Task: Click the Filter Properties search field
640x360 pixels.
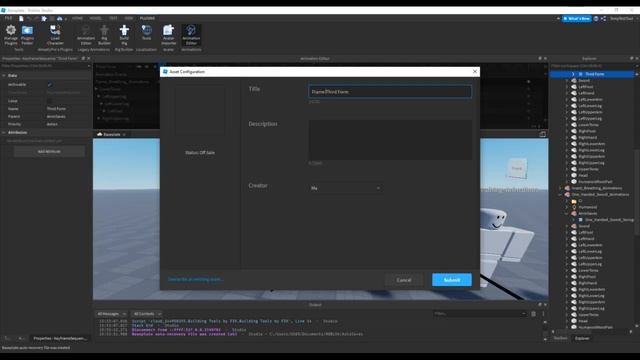Action: tap(46, 66)
